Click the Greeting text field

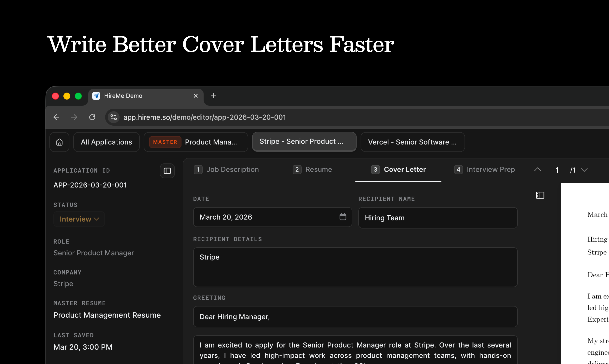click(x=355, y=317)
